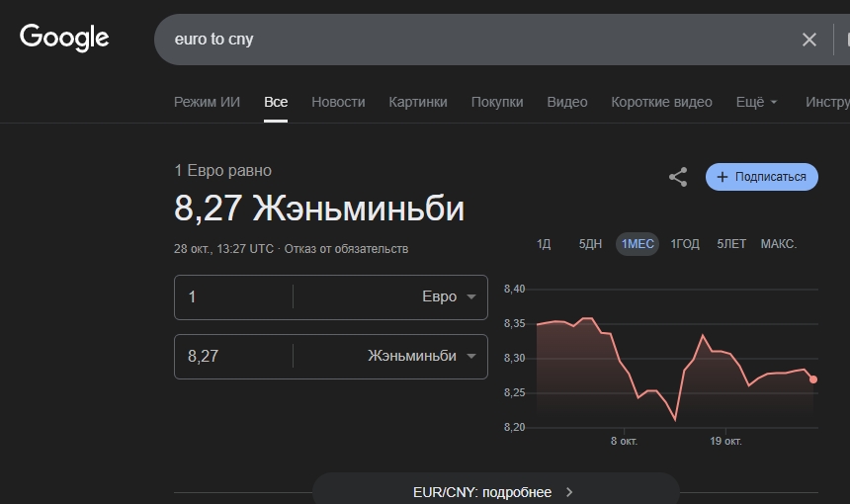This screenshot has width=850, height=504.
Task: Click the euro amount input field
Action: tap(234, 297)
